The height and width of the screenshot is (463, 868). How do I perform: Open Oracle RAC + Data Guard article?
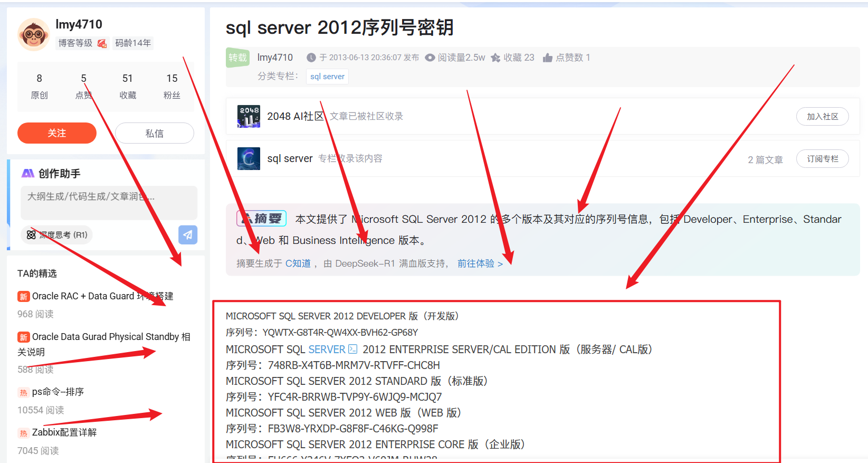tap(102, 296)
